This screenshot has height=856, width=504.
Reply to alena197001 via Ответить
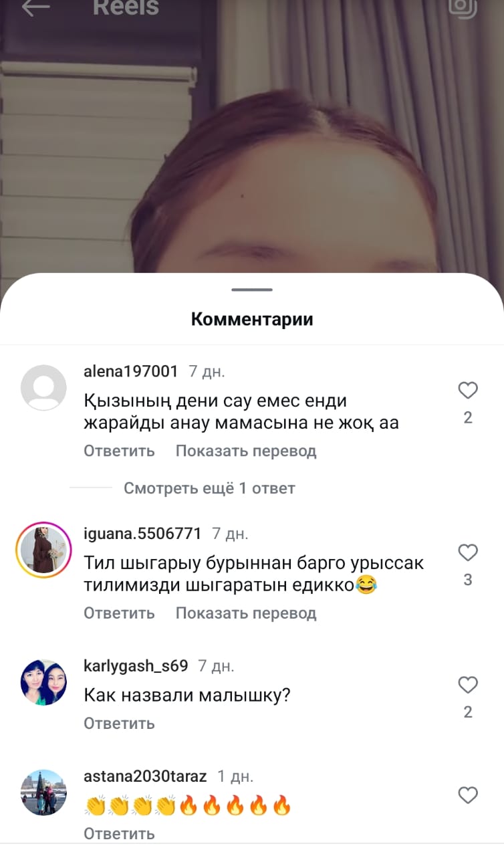119,451
